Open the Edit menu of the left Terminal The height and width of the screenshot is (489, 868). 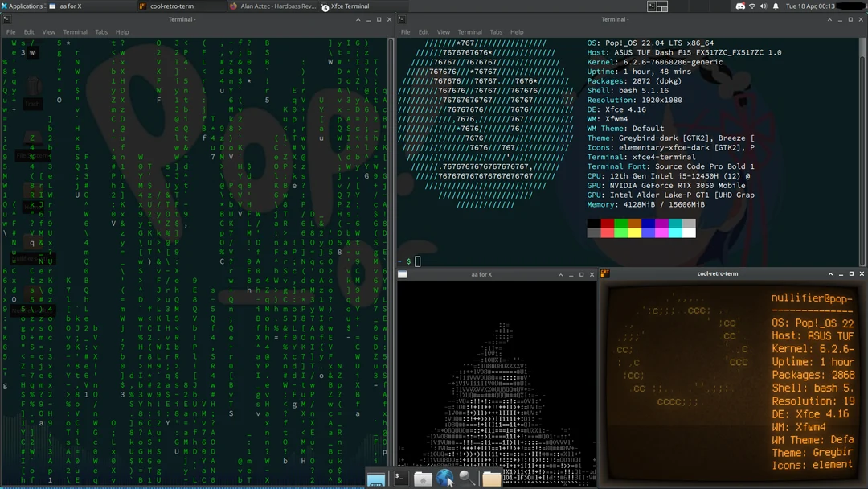28,32
